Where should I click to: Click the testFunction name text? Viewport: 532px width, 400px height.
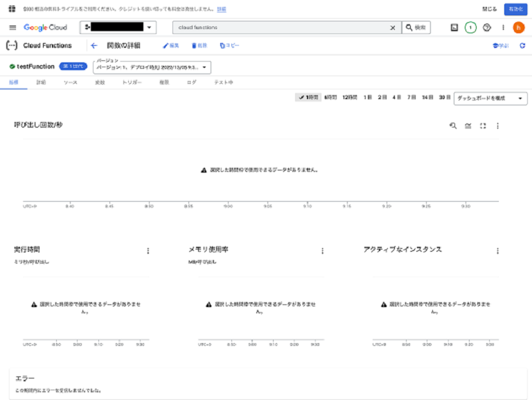(35, 67)
